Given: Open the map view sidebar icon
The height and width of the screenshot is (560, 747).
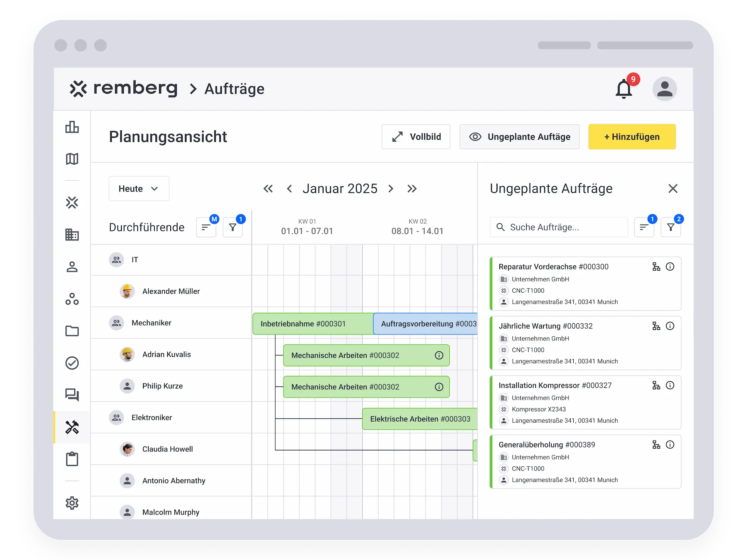Looking at the screenshot, I should pos(72,159).
